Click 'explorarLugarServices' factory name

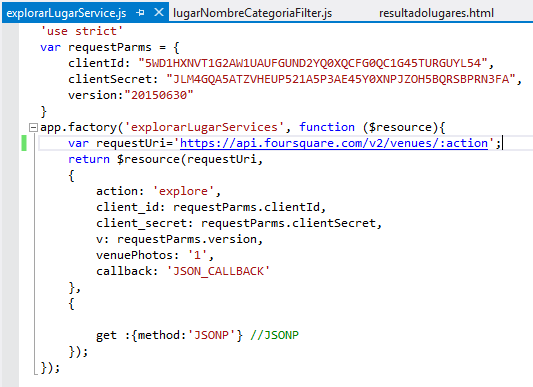click(x=204, y=127)
